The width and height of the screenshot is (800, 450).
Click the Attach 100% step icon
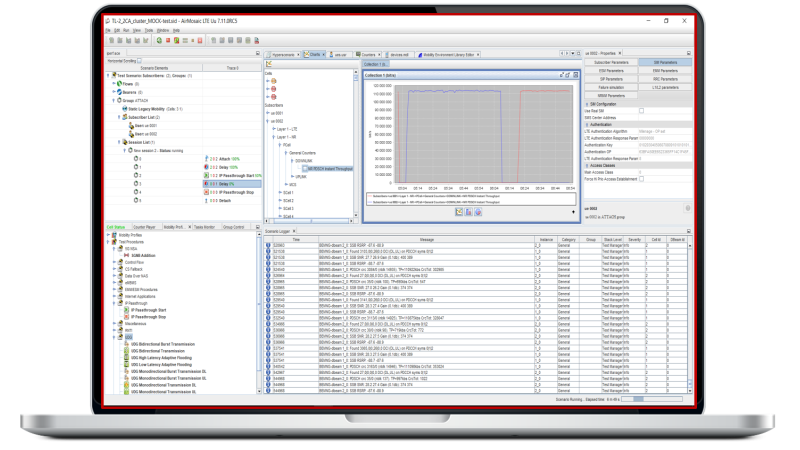[206, 159]
